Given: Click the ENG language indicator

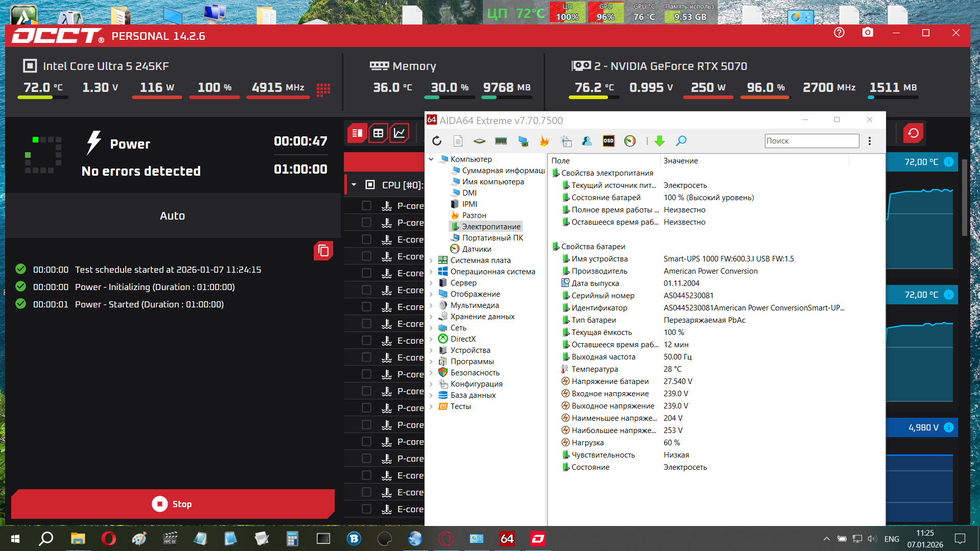Looking at the screenshot, I should click(892, 539).
